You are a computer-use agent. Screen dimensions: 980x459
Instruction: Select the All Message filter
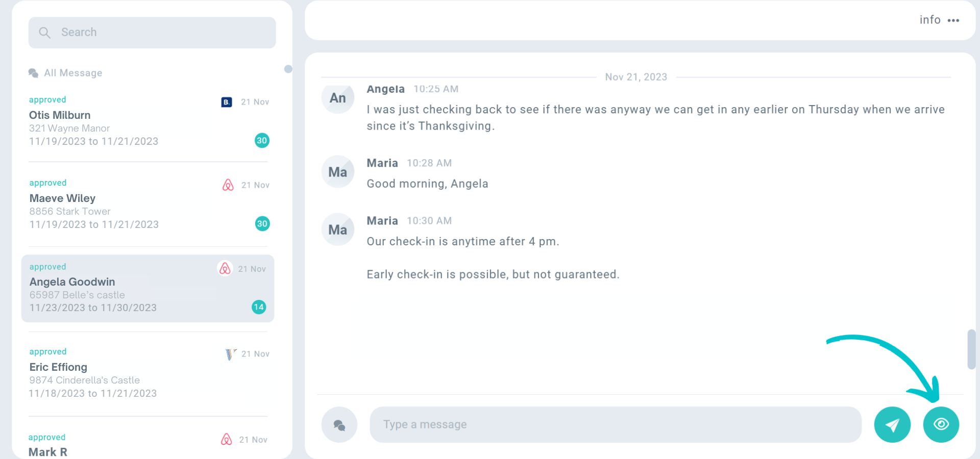(72, 73)
